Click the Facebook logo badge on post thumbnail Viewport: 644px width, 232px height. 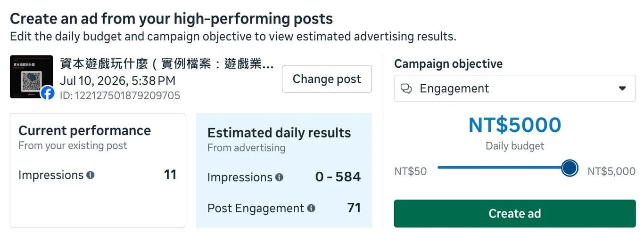click(x=47, y=93)
